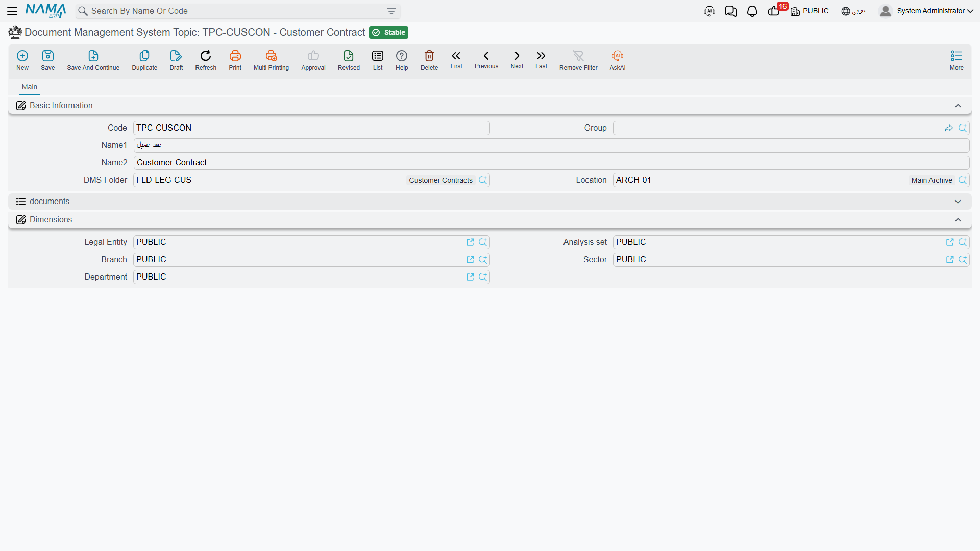Open the notifications bell
This screenshot has width=980, height=551.
pyautogui.click(x=752, y=11)
